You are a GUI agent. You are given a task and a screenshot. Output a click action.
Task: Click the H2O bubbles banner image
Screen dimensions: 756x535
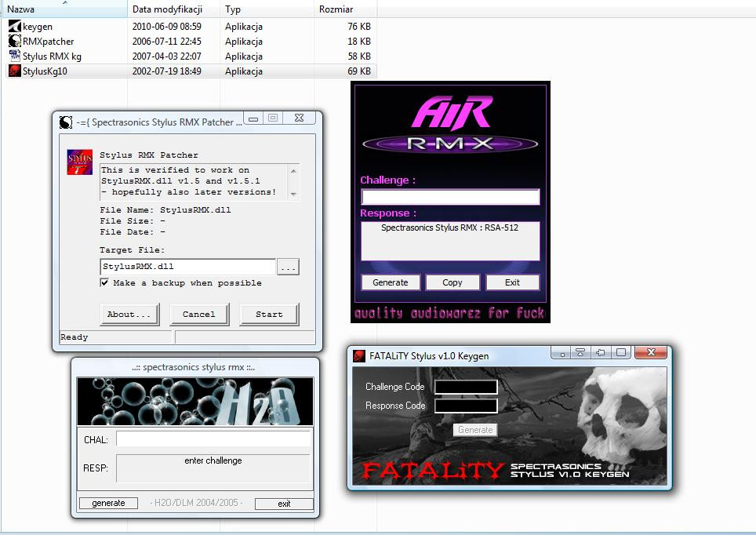pos(195,402)
